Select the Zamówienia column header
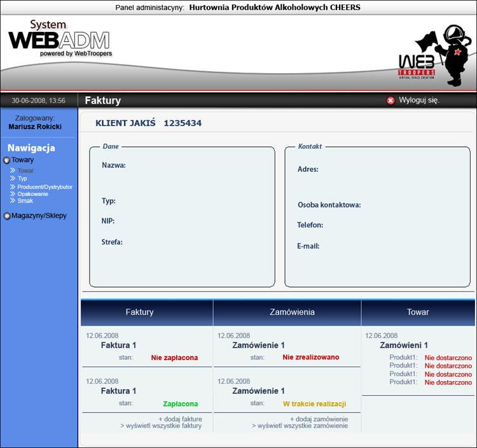 [x=289, y=312]
